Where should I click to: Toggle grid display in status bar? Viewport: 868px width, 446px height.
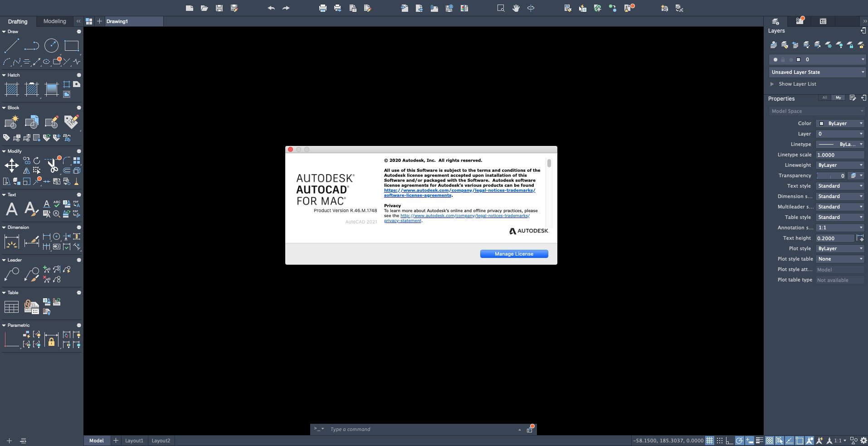(x=710, y=441)
